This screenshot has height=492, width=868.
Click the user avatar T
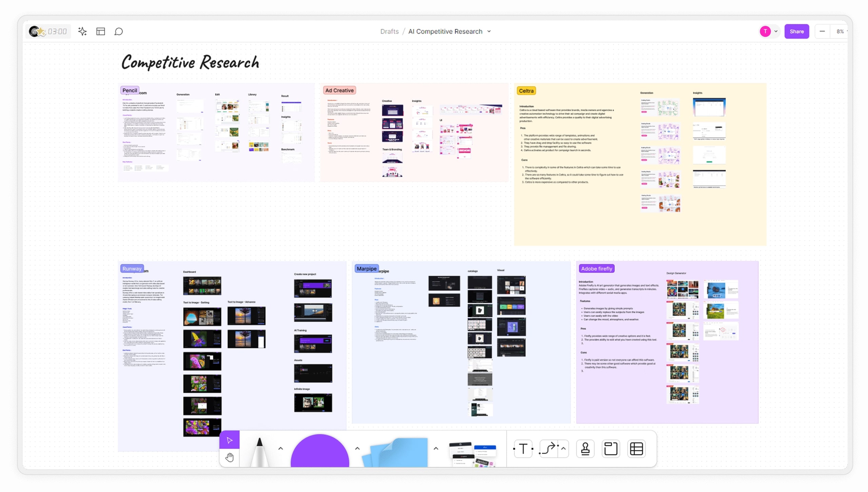(x=765, y=31)
